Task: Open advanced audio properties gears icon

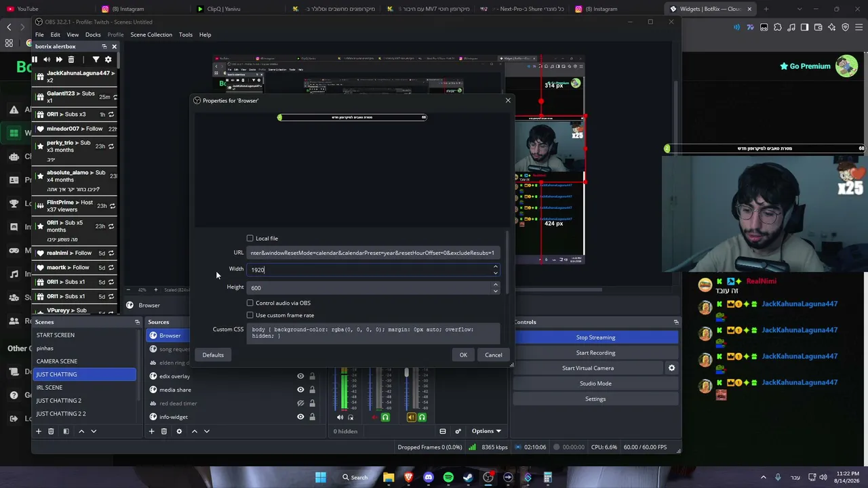Action: (458, 431)
